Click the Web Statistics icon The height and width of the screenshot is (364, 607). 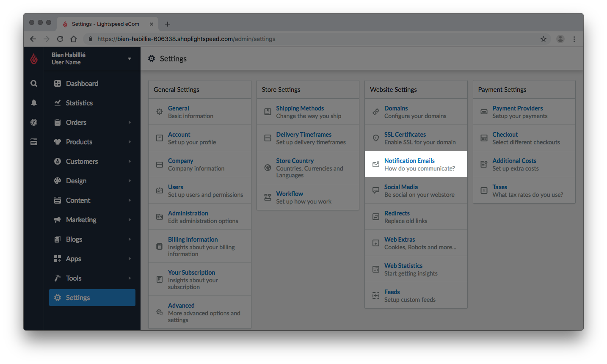point(376,269)
